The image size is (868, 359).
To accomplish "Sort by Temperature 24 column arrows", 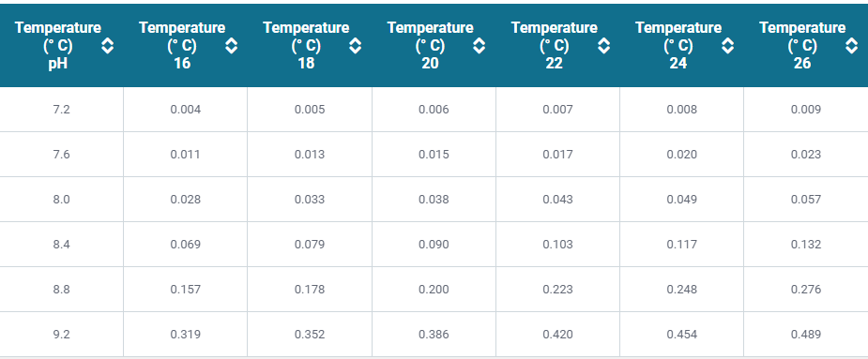I will [728, 46].
